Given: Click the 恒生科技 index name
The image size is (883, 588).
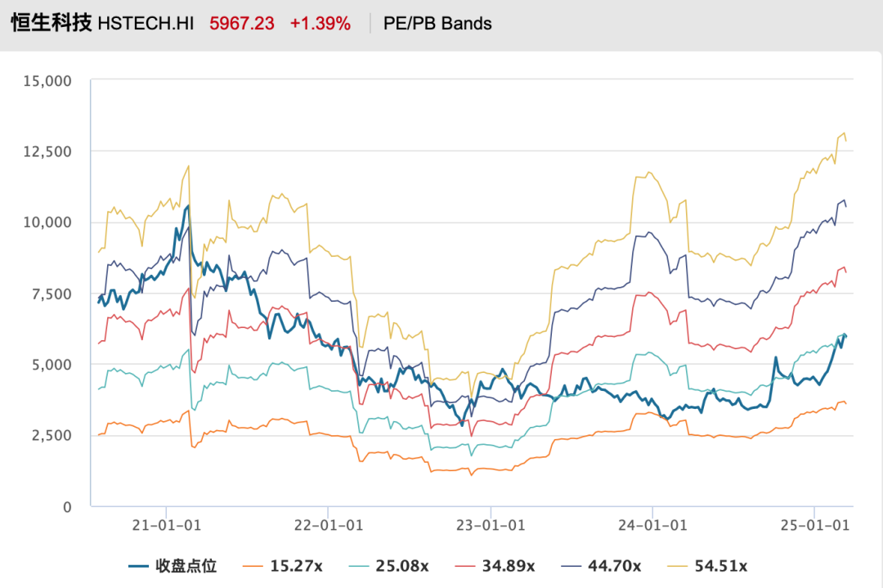Looking at the screenshot, I should point(50,24).
